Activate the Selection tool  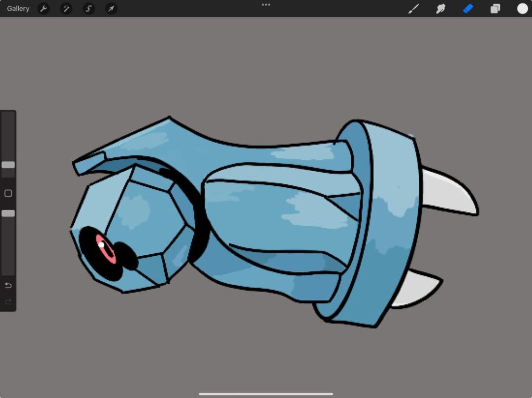(88, 8)
